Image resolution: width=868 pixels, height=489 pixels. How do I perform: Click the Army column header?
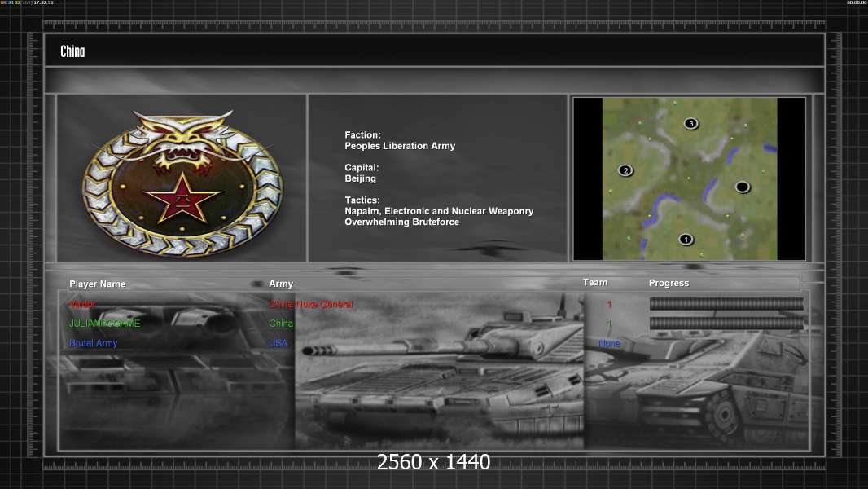281,284
